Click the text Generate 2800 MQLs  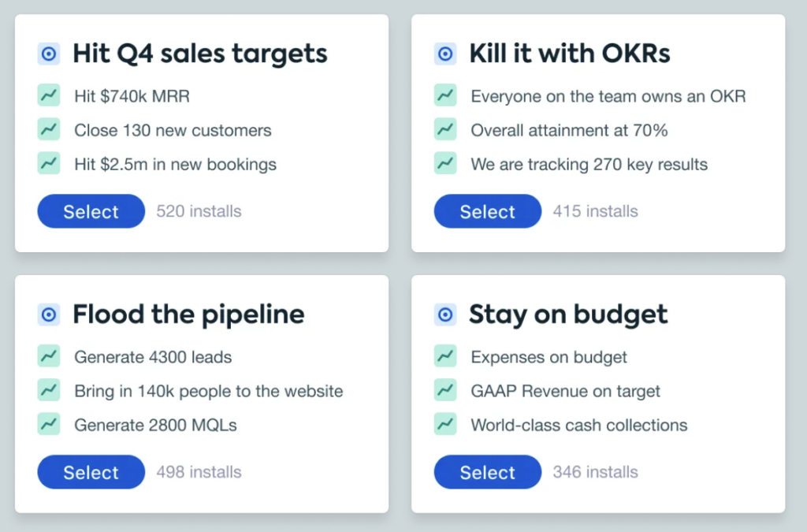[x=155, y=426]
